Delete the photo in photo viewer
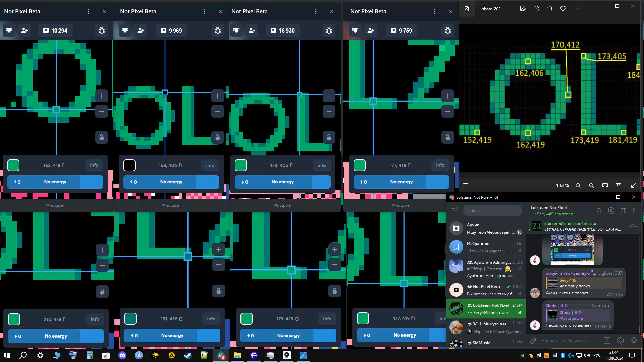This screenshot has height=362, width=644. tap(550, 9)
